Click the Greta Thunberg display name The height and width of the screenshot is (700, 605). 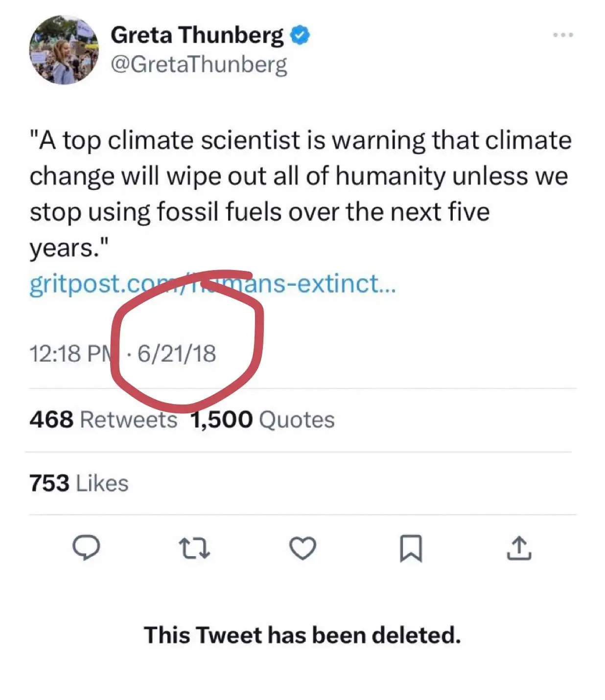[x=197, y=35]
